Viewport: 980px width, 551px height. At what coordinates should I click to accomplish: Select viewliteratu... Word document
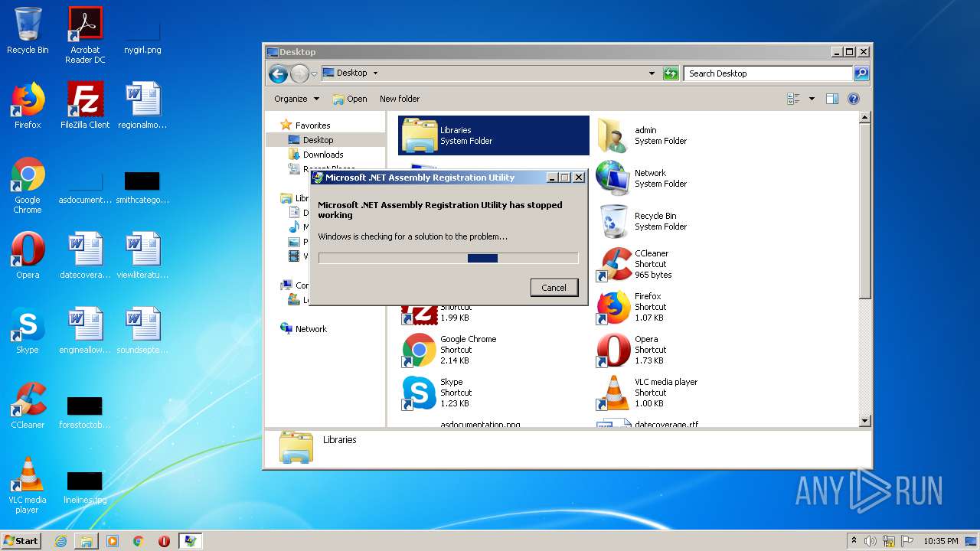(x=142, y=256)
